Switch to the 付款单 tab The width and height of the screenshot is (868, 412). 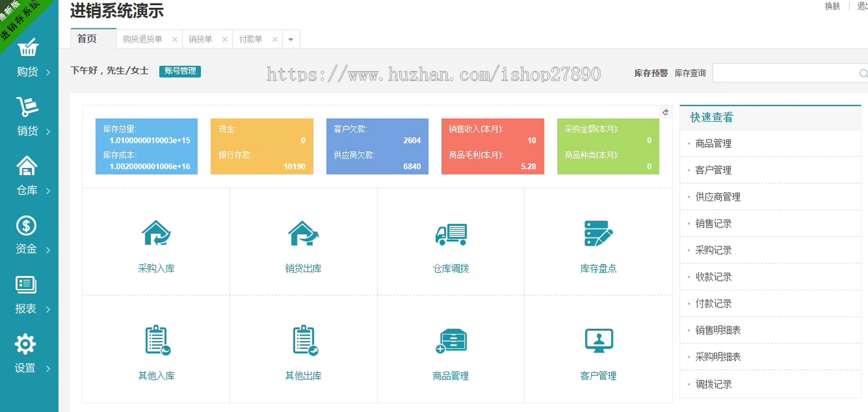coord(250,40)
